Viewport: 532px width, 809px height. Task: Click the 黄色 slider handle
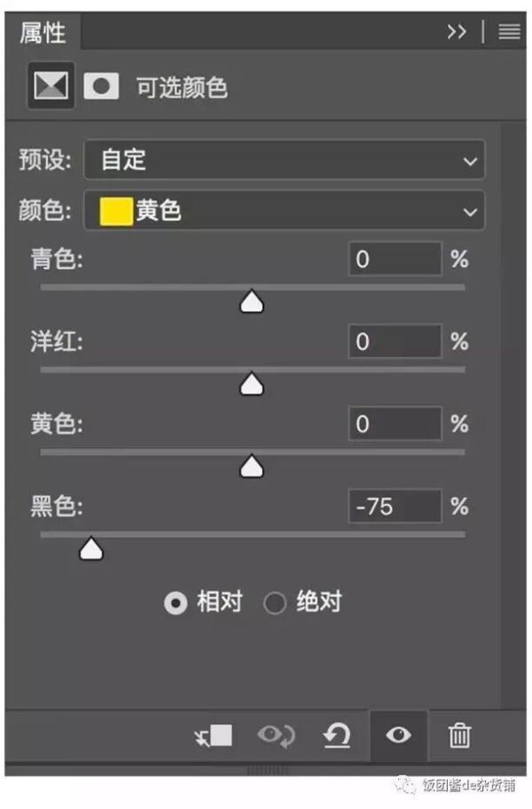252,467
